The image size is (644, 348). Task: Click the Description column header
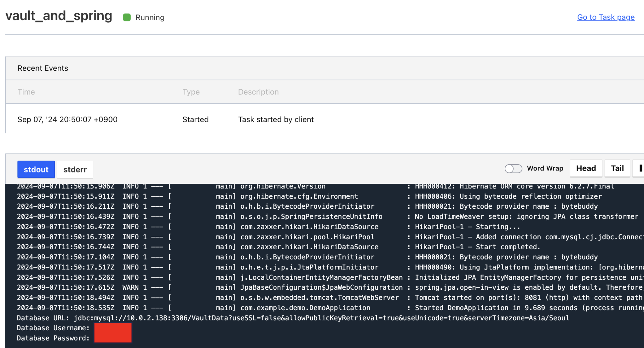tap(258, 92)
